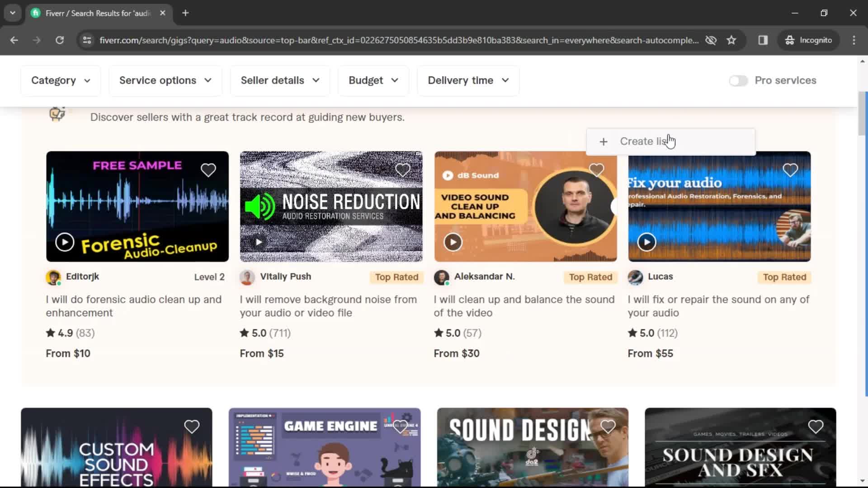The width and height of the screenshot is (868, 488).
Task: Open Game Engine gig thumbnail
Action: (325, 447)
